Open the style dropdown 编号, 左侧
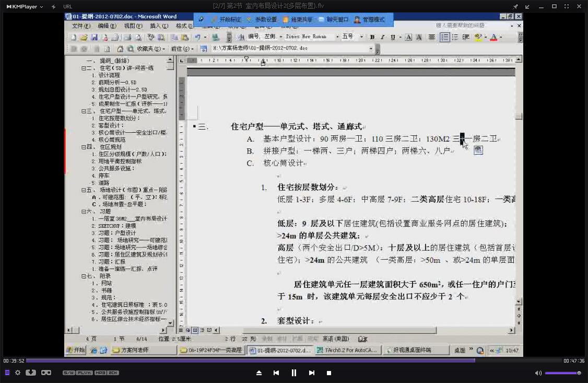588x383 pixels. (281, 37)
